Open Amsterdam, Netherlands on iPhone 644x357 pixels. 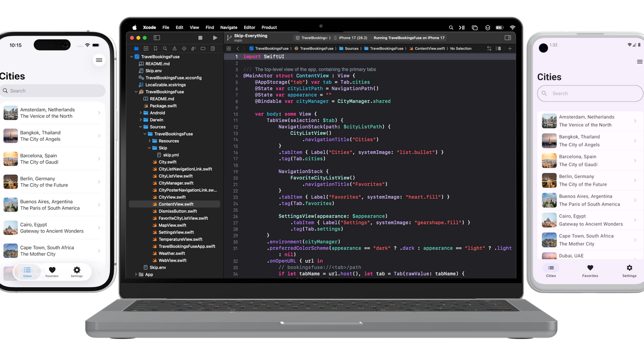click(52, 113)
